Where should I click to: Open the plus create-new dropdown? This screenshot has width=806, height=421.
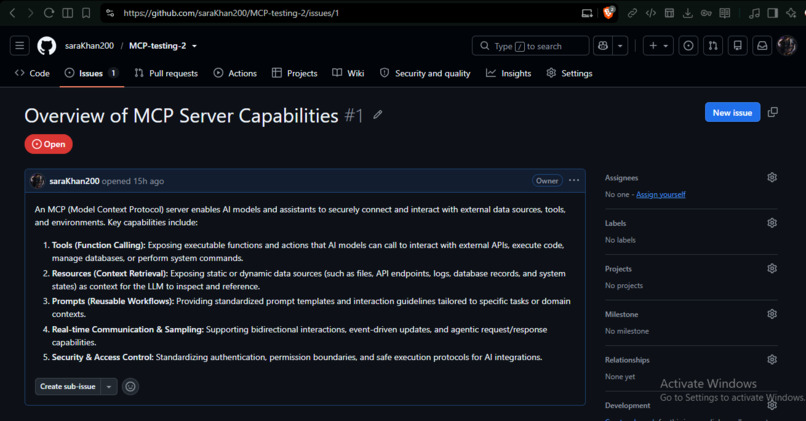pos(658,46)
